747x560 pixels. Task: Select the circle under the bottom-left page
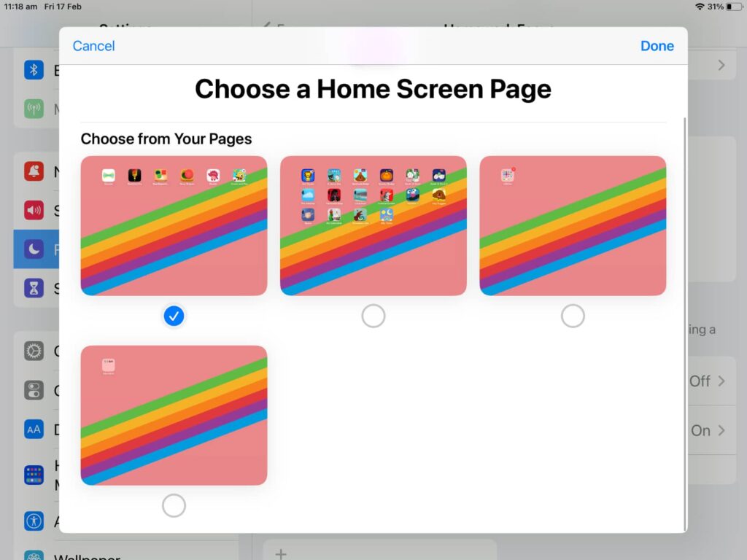174,505
